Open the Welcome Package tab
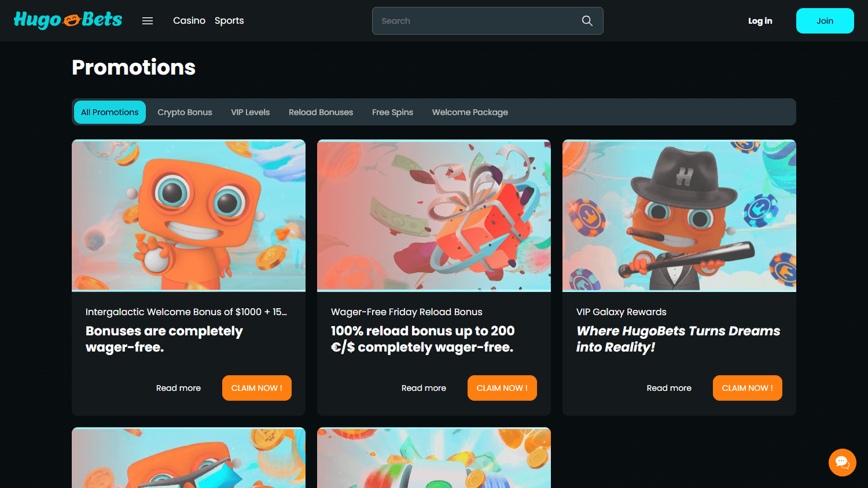This screenshot has height=488, width=868. pos(470,112)
